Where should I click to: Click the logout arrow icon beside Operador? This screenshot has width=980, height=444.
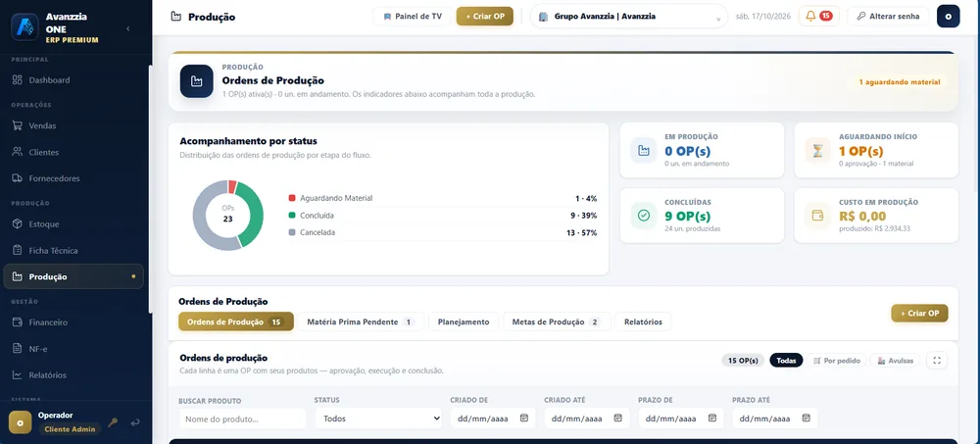coord(135,422)
